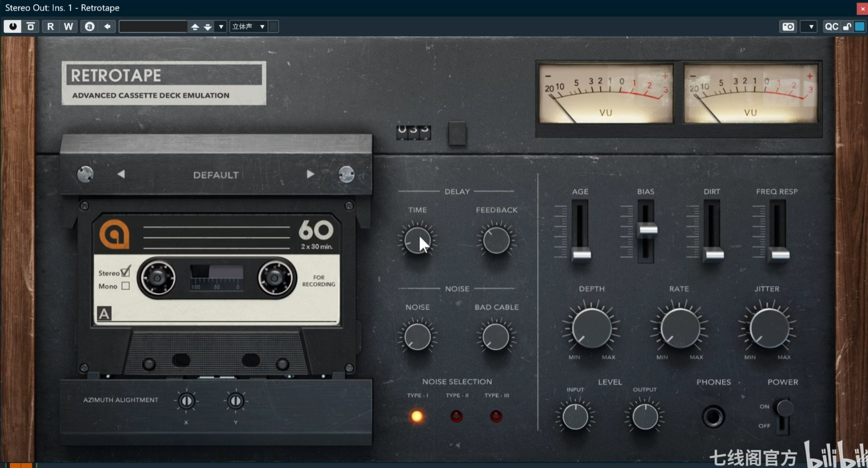Click the PHONES jack socket
Viewport: 868px width, 468px height.
coord(713,416)
